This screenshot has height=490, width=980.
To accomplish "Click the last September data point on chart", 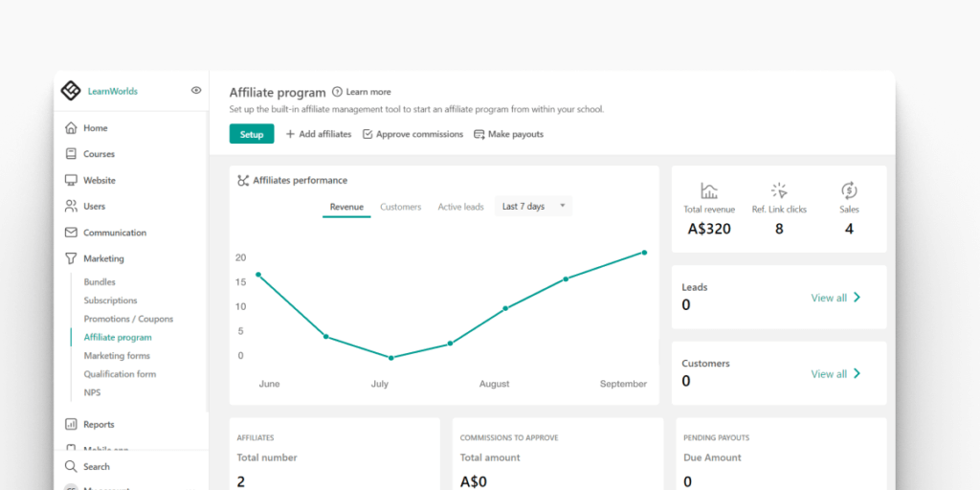I will (644, 253).
